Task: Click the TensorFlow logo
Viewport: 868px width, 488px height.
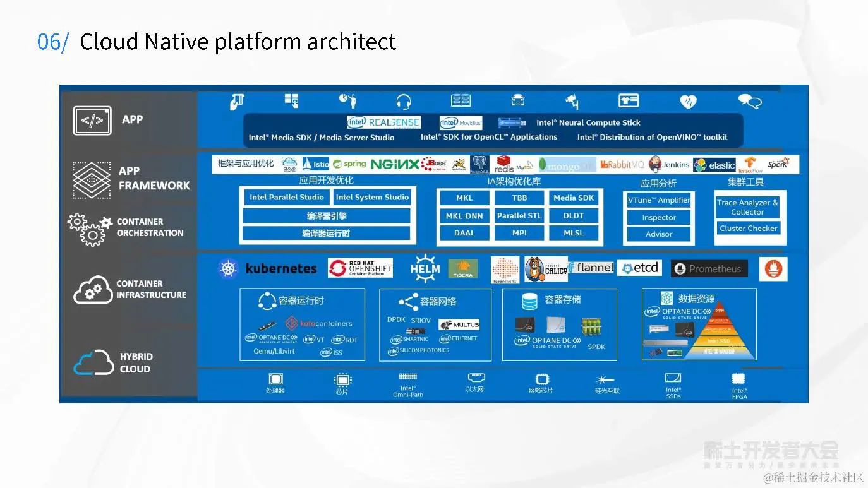Action: (750, 165)
